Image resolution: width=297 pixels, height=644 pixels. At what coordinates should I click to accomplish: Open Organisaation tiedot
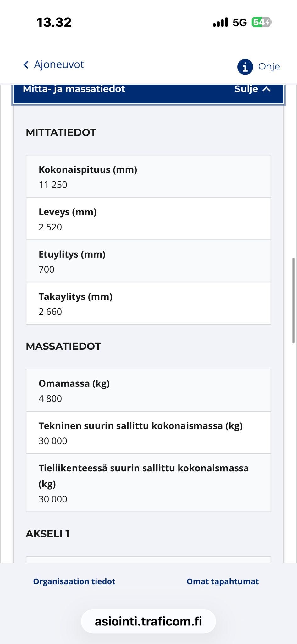click(74, 581)
